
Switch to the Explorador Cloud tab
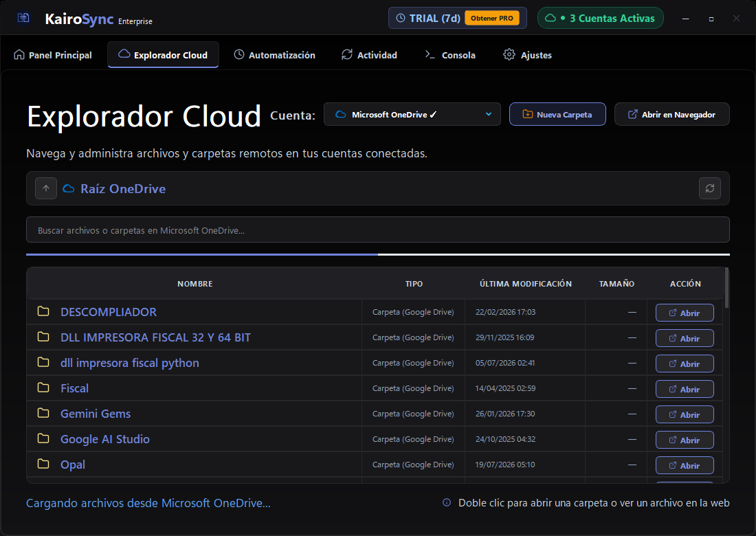[x=164, y=55]
